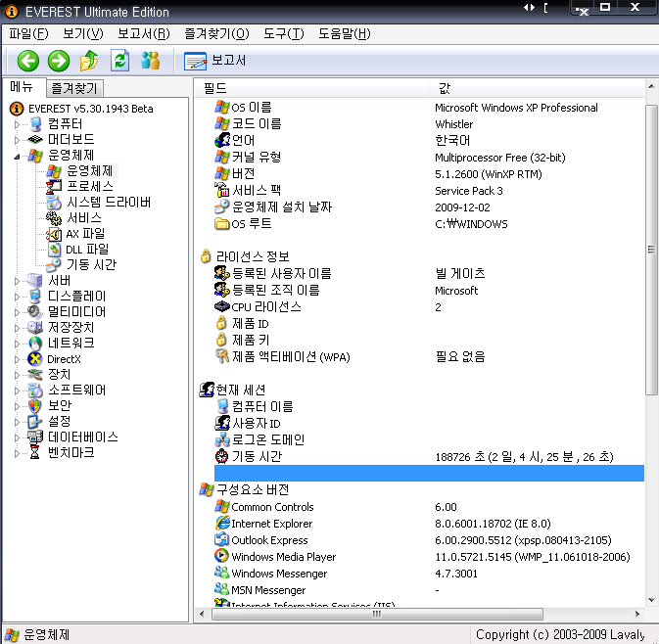This screenshot has height=644, width=659.
Task: Select the AX 파일 tree item
Action: coord(85,234)
